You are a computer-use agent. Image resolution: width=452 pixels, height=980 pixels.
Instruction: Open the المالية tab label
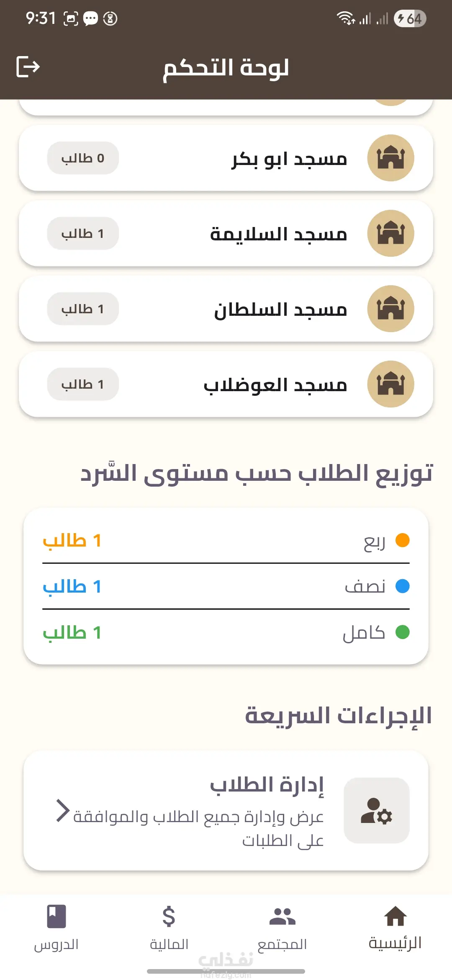tap(169, 944)
